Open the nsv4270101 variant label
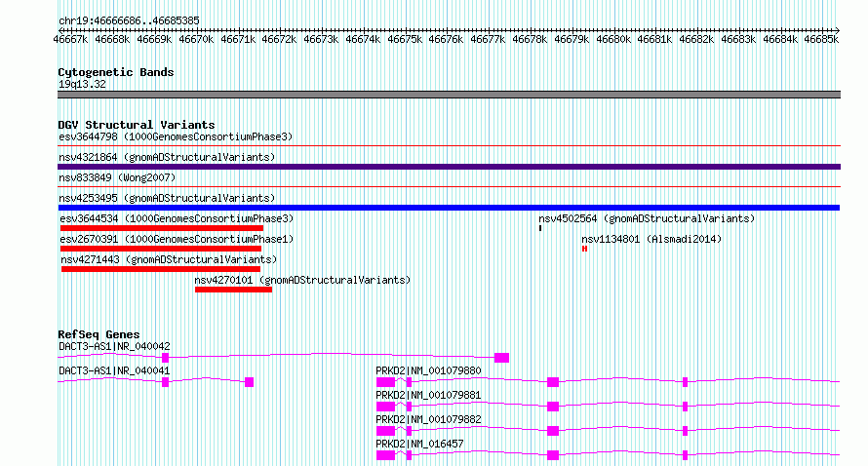Viewport: 868px width, 466px height. [x=302, y=280]
